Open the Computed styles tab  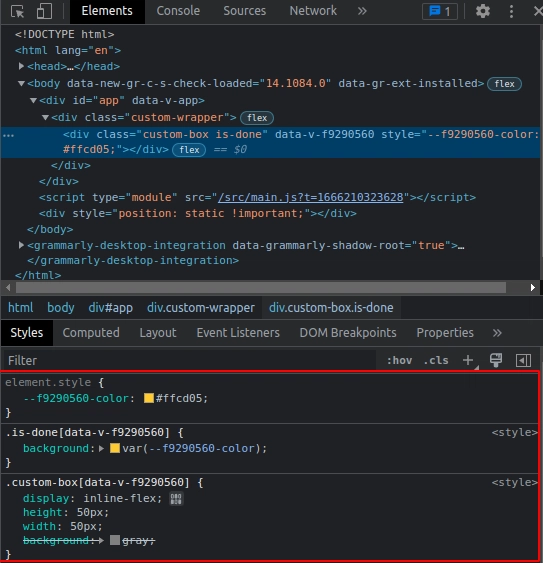coord(91,332)
